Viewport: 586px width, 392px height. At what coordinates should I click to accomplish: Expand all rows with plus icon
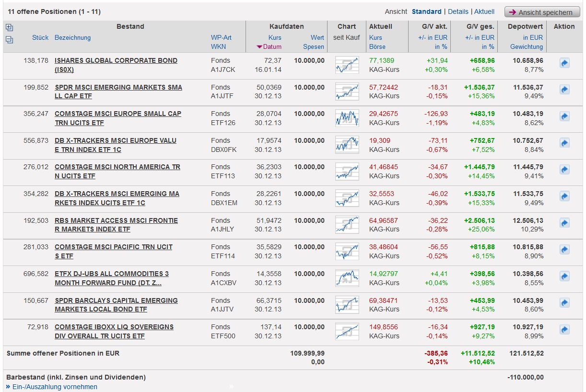[9, 28]
